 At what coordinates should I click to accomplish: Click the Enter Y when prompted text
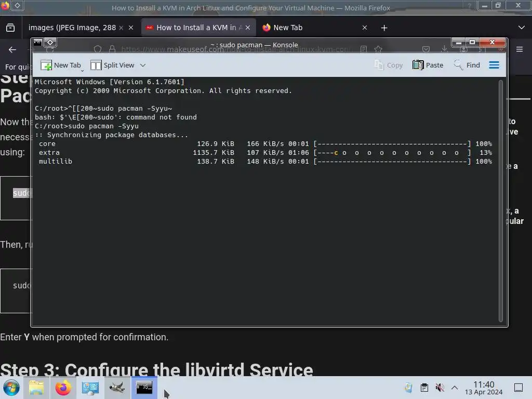pos(84,337)
